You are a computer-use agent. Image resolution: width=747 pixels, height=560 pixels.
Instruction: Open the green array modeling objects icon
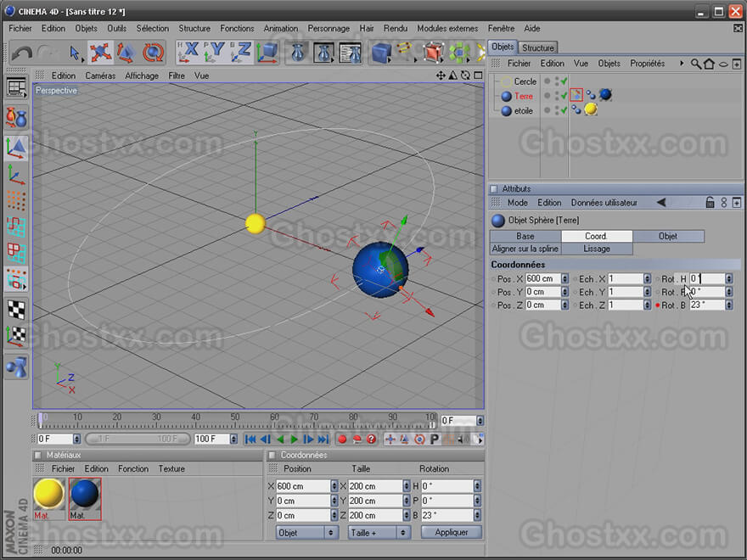[459, 53]
